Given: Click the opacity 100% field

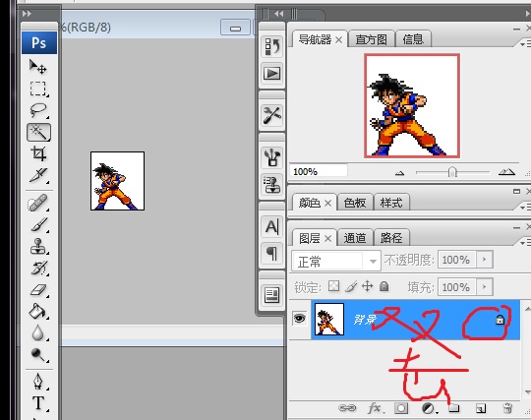Looking at the screenshot, I should (457, 260).
